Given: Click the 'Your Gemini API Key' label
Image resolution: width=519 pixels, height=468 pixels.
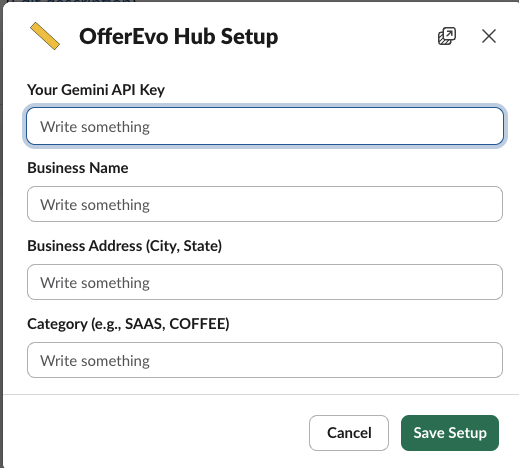Looking at the screenshot, I should tap(96, 90).
